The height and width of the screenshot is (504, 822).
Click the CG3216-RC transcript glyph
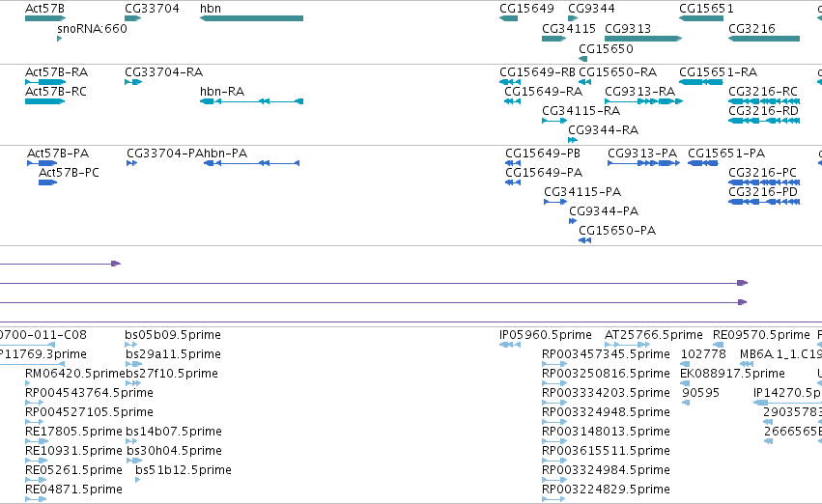[x=764, y=101]
